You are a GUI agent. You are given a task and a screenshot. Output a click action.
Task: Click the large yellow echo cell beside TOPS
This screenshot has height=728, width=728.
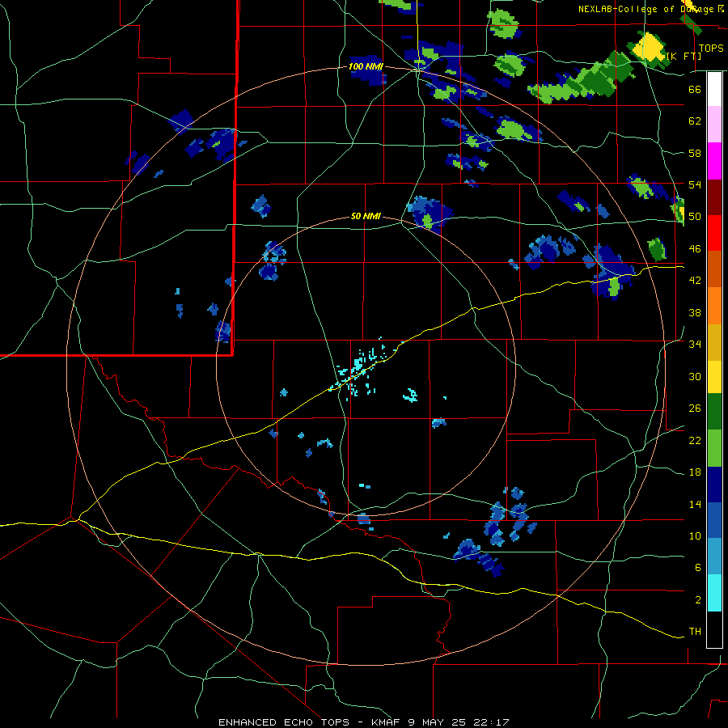click(x=650, y=46)
